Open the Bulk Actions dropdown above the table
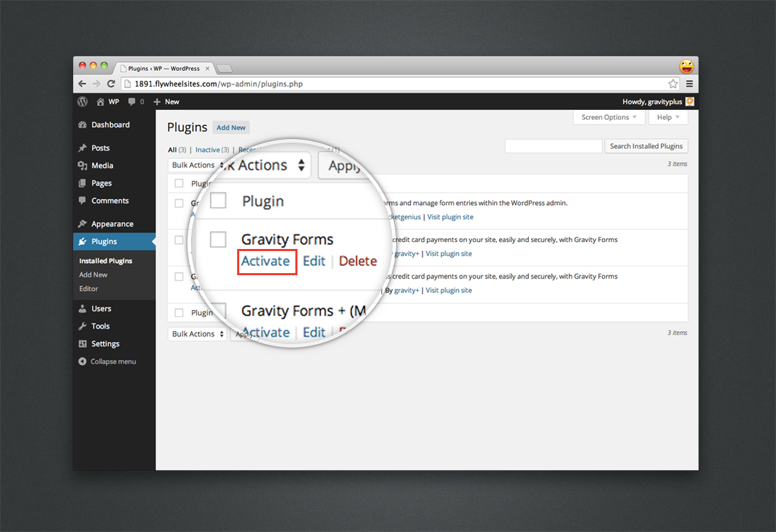This screenshot has width=776, height=532. pos(197,165)
